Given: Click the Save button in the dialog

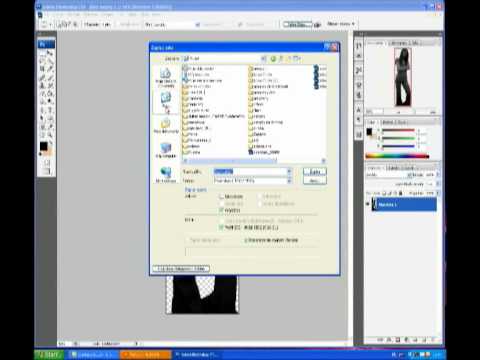Looking at the screenshot, I should 315,171.
